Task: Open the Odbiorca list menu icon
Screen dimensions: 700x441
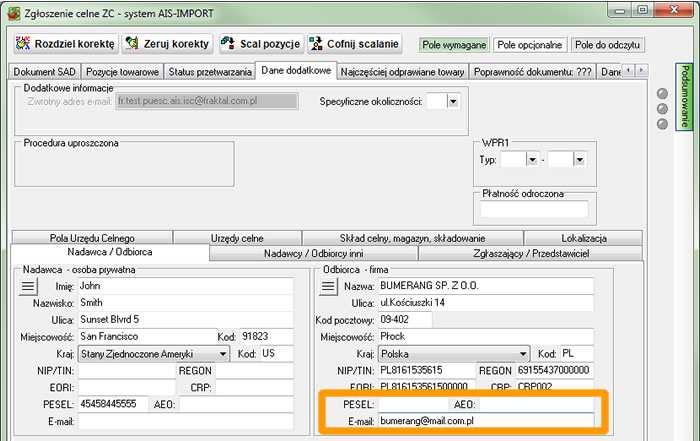Action: click(x=328, y=286)
